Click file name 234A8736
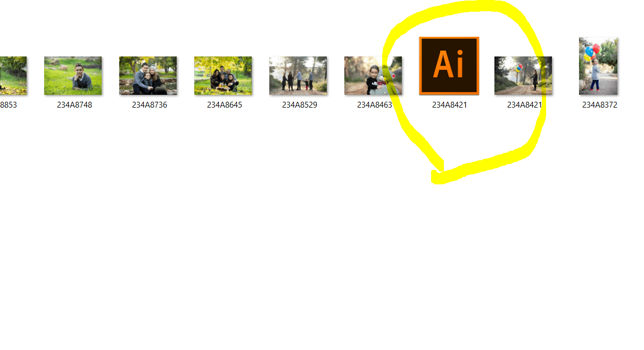Viewport: 644px width, 350px height. pyautogui.click(x=150, y=105)
